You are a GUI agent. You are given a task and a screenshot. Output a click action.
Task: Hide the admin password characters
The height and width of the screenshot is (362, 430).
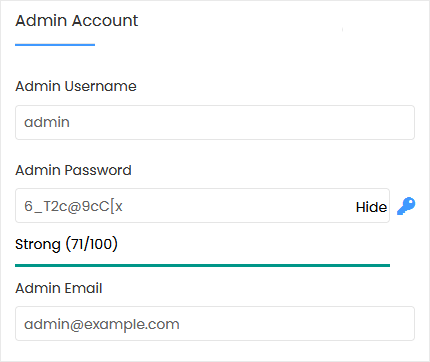tap(371, 207)
